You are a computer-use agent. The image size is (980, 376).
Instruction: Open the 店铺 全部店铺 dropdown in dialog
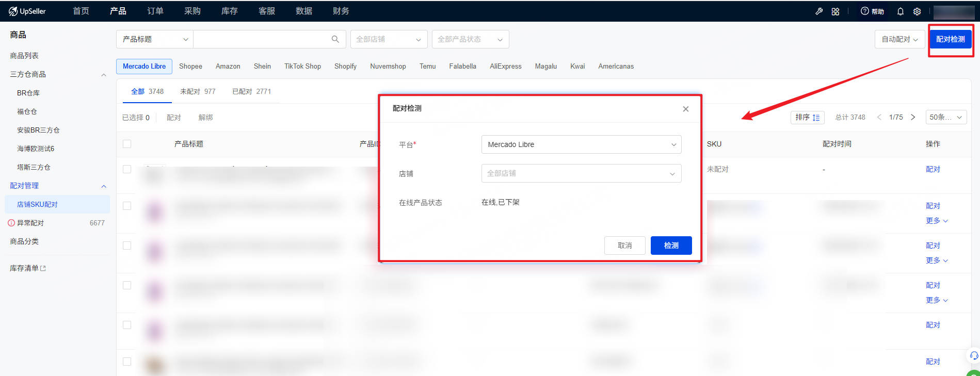click(581, 173)
